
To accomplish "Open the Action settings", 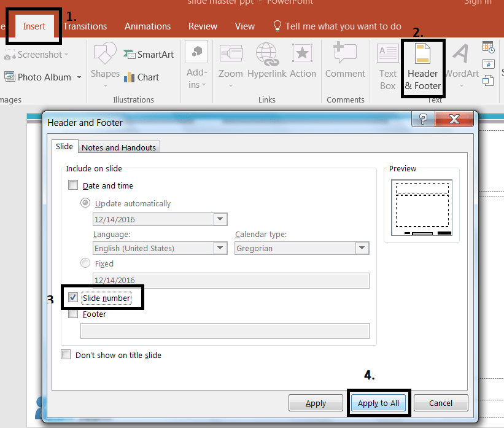I will click(302, 63).
